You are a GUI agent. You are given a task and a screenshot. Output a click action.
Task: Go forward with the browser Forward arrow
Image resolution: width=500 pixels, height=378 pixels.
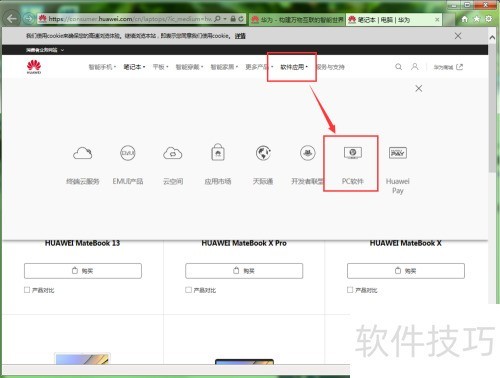(29, 19)
